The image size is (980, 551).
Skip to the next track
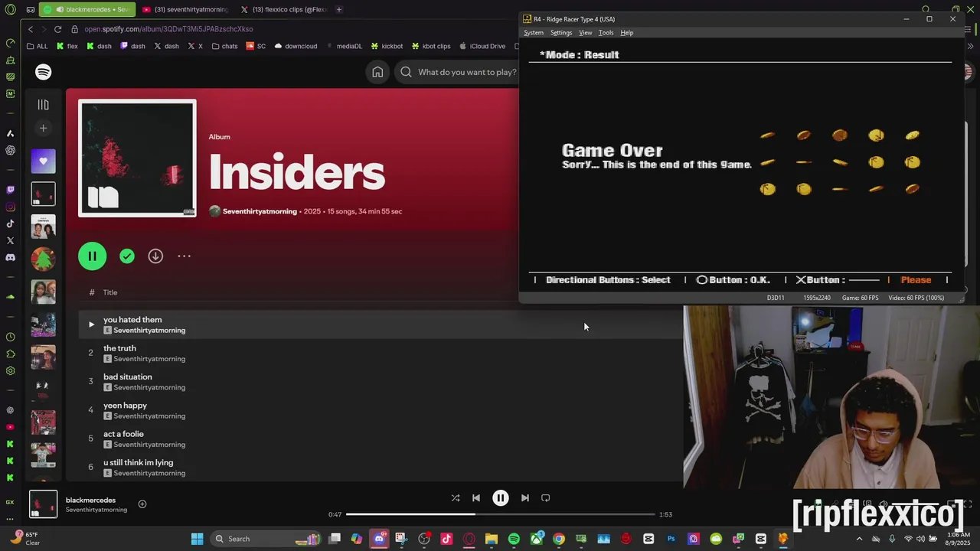click(x=524, y=498)
